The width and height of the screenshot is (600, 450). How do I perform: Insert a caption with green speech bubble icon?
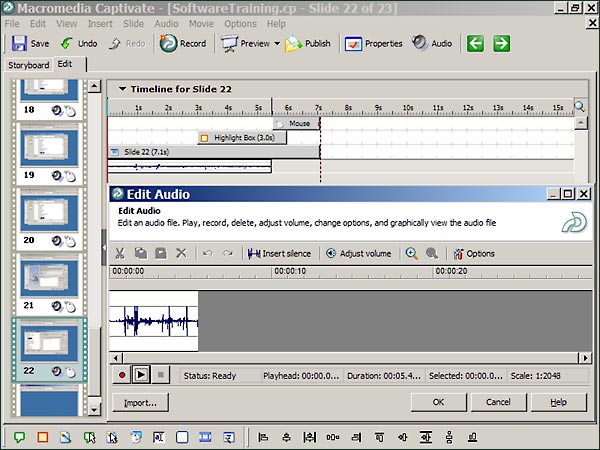coord(19,437)
